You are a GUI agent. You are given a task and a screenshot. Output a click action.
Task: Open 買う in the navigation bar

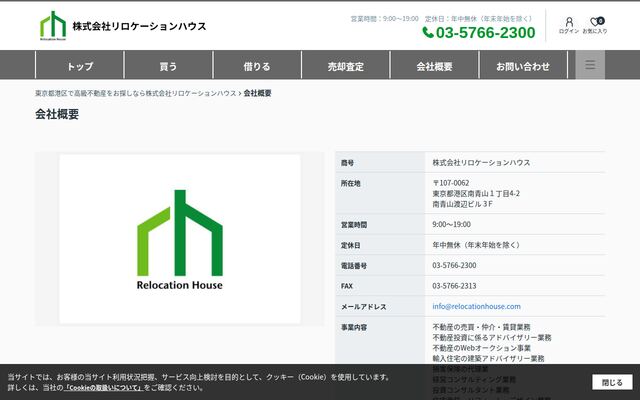tap(168, 66)
